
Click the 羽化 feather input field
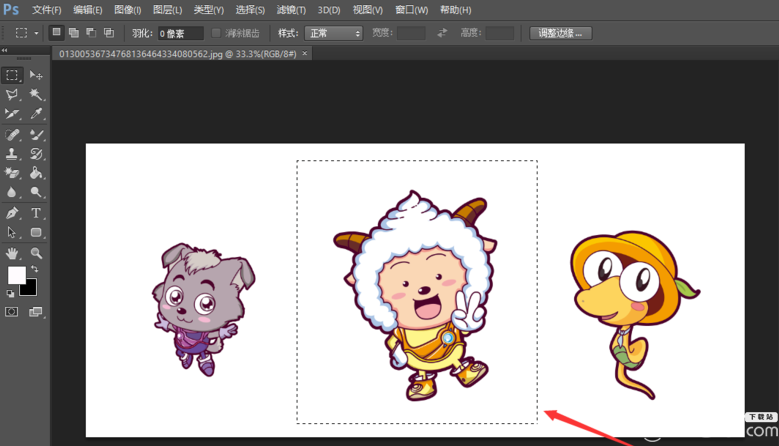181,33
